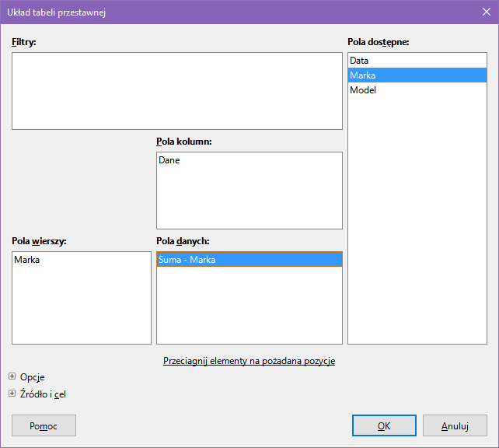This screenshot has height=448, width=499.
Task: Click the Przeciągnij elementy hint text
Action: click(249, 361)
